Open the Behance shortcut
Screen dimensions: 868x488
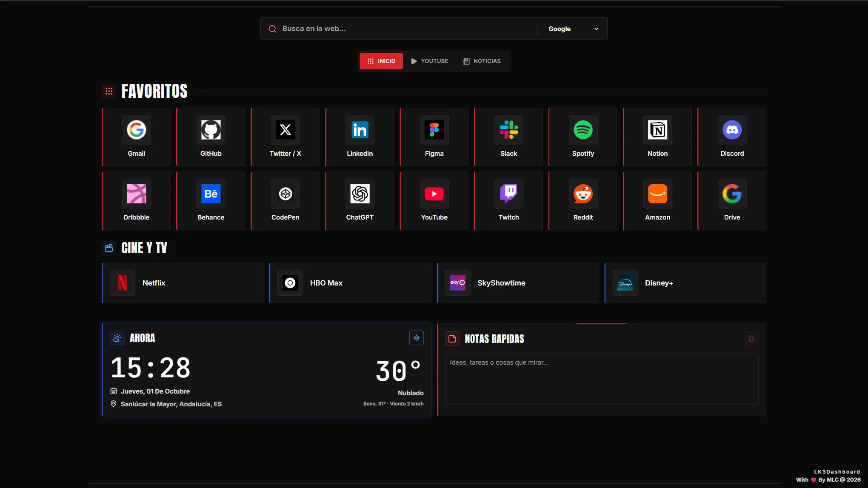tap(211, 201)
